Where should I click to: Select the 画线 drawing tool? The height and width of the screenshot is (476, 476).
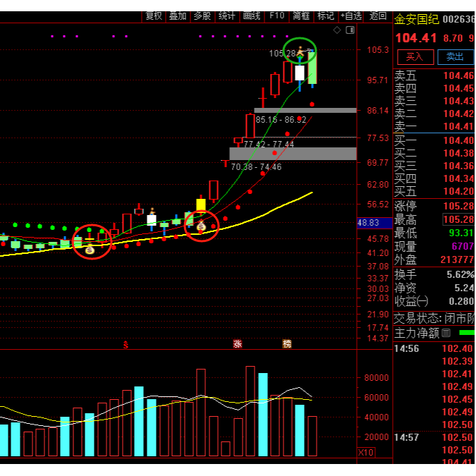pos(251,16)
